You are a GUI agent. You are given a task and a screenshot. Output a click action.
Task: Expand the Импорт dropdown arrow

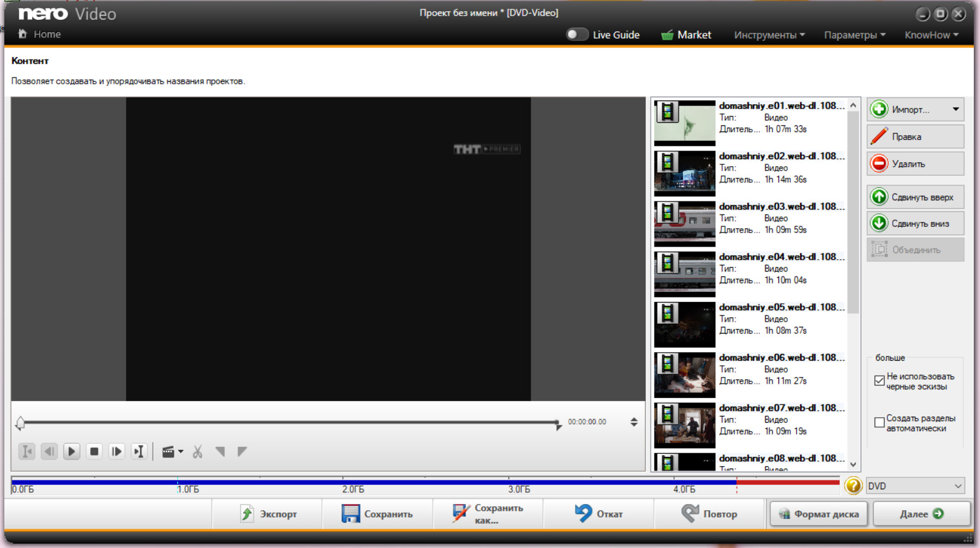pos(956,110)
